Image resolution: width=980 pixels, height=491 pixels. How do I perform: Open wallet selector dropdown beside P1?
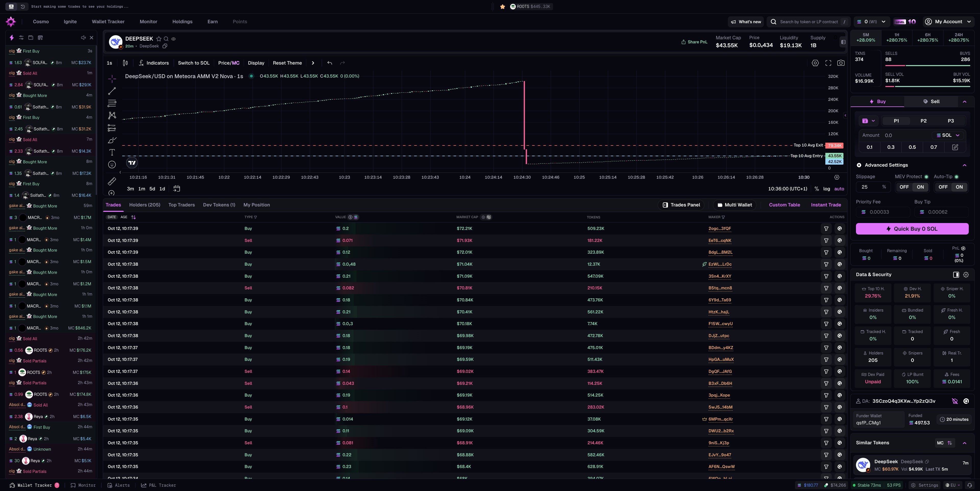(868, 121)
